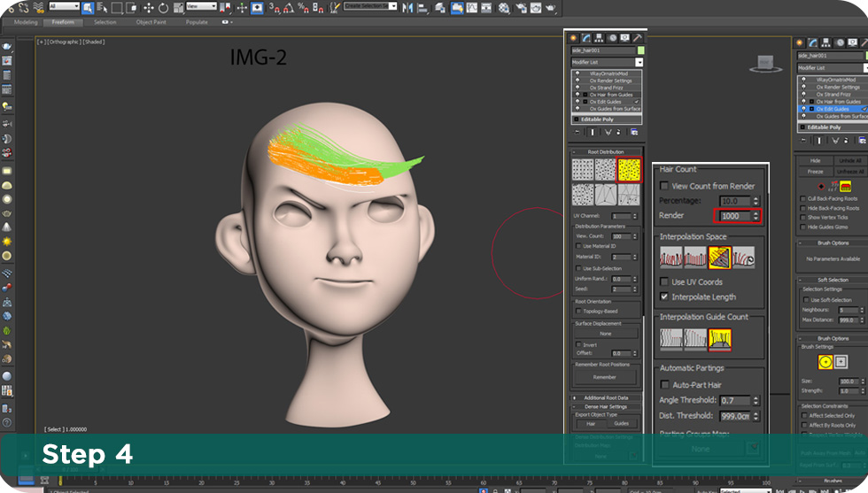Click the green object color swatch
This screenshot has height=493, width=868.
pyautogui.click(x=639, y=52)
